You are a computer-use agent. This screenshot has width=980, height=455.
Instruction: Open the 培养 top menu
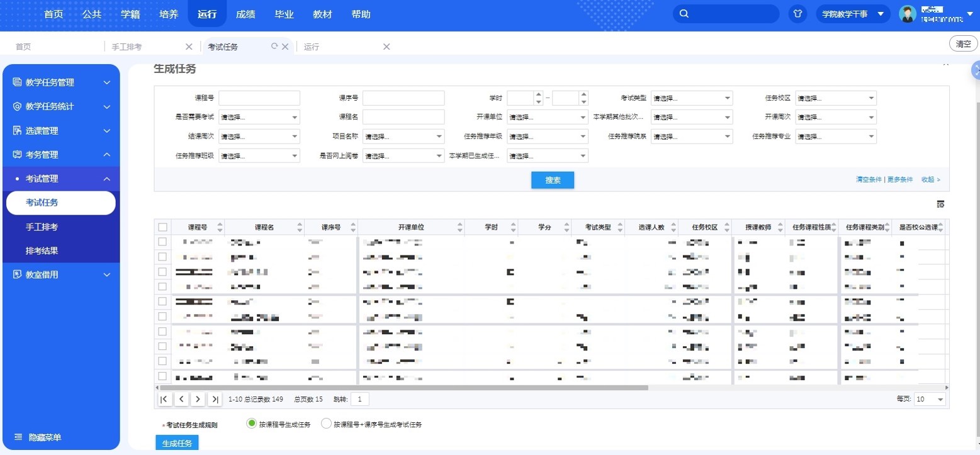pyautogui.click(x=169, y=14)
